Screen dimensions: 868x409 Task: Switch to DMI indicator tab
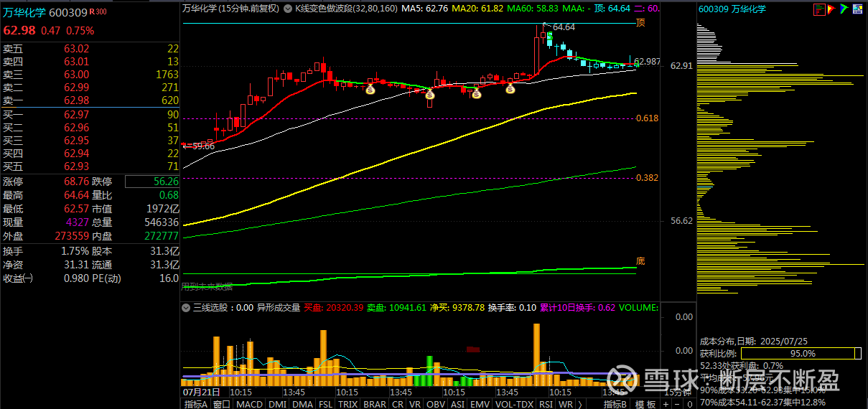coord(277,404)
